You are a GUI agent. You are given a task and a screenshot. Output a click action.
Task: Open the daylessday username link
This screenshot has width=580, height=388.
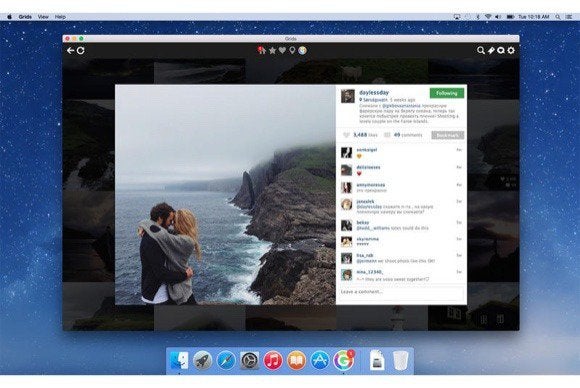pos(374,92)
